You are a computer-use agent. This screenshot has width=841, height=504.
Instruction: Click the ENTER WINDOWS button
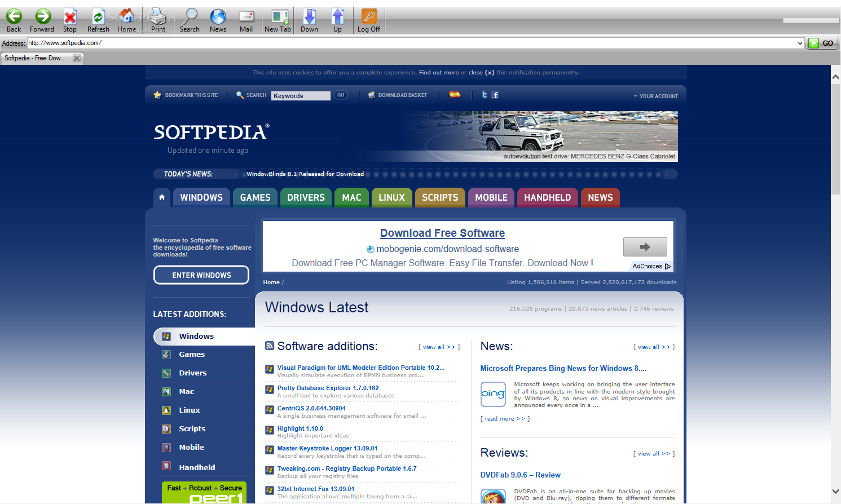[201, 275]
